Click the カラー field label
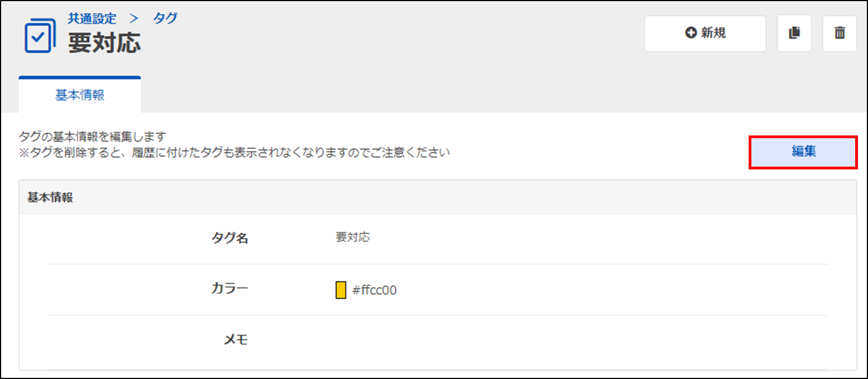The image size is (868, 379). (x=229, y=289)
